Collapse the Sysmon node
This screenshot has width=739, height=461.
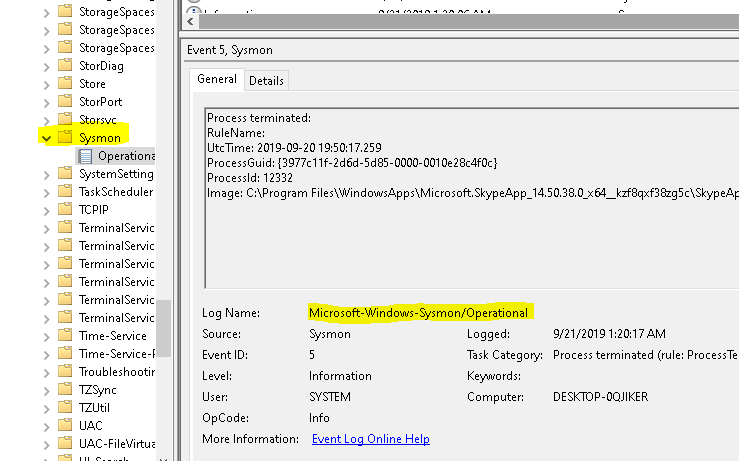pyautogui.click(x=46, y=139)
